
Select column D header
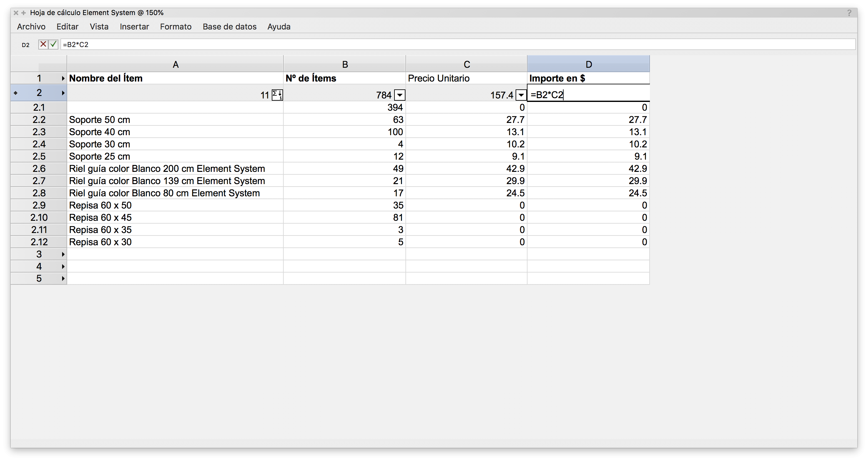[588, 64]
